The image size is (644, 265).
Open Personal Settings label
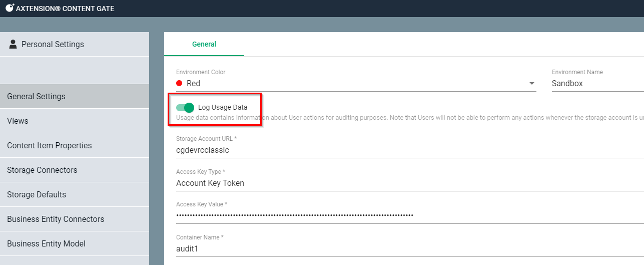point(53,44)
